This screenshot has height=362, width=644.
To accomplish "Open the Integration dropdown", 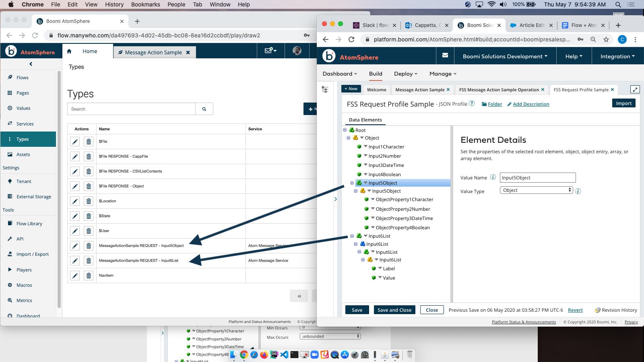I will click(618, 56).
